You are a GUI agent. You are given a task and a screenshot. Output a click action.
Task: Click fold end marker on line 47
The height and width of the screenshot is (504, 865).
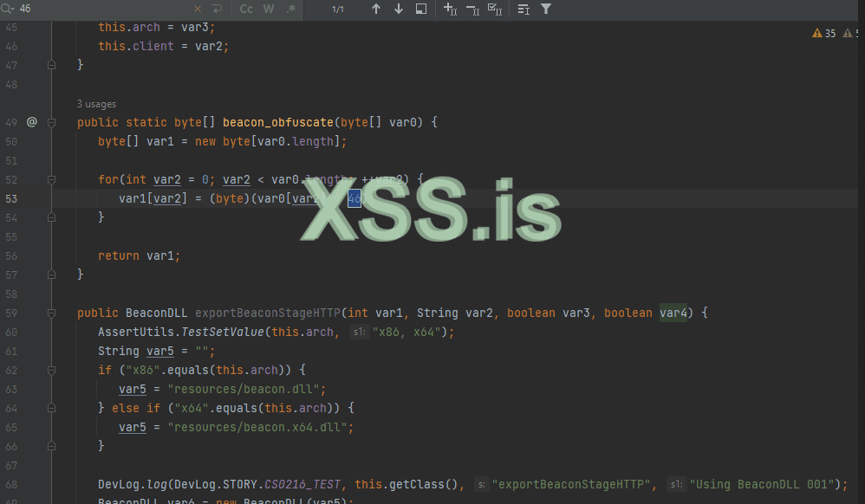pyautogui.click(x=51, y=65)
